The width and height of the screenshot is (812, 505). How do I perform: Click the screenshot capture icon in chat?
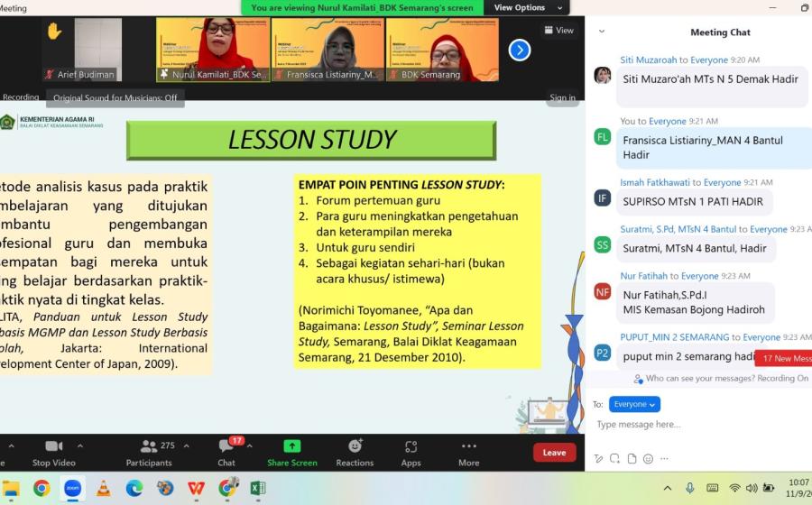[x=615, y=459]
